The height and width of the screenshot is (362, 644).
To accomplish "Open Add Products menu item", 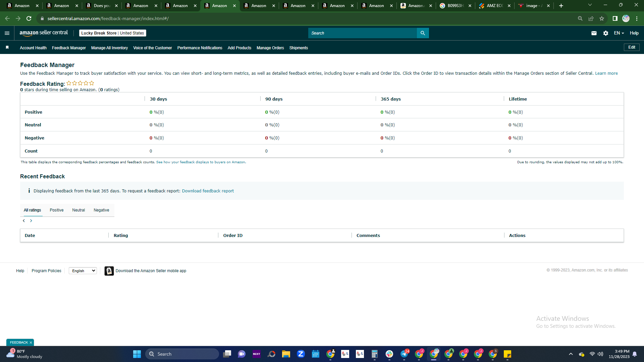I will tap(239, 48).
